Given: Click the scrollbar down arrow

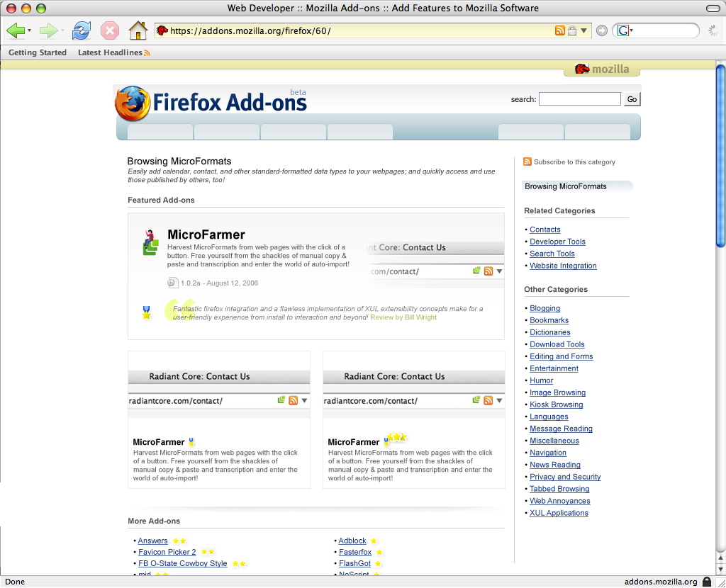Looking at the screenshot, I should (x=720, y=570).
